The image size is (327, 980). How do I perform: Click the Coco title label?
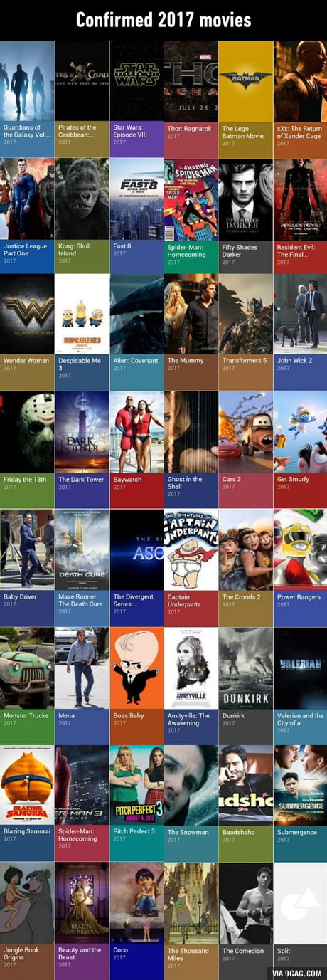click(x=121, y=950)
